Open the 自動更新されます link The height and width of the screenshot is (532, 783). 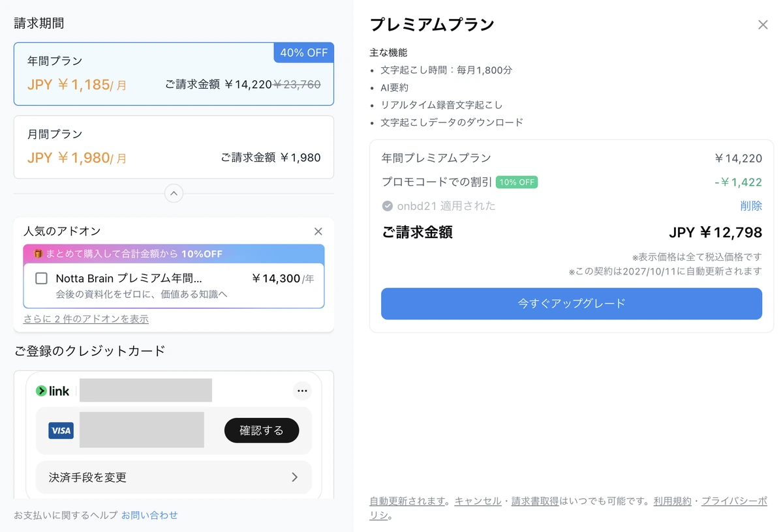coord(407,501)
